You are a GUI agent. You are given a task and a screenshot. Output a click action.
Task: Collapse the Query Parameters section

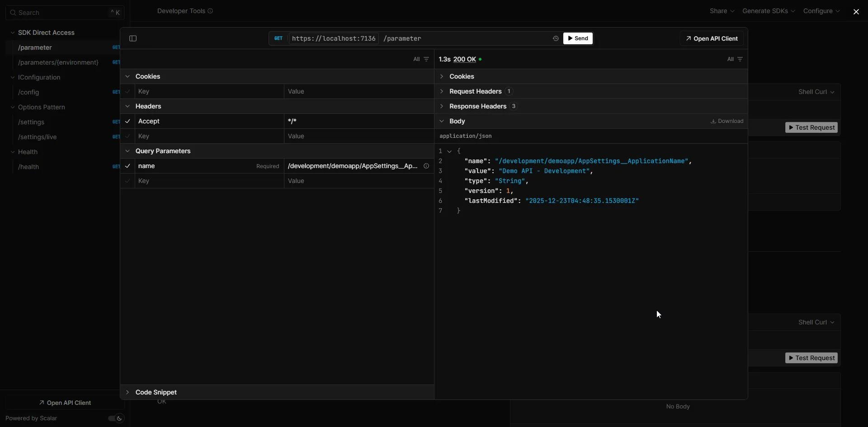127,150
